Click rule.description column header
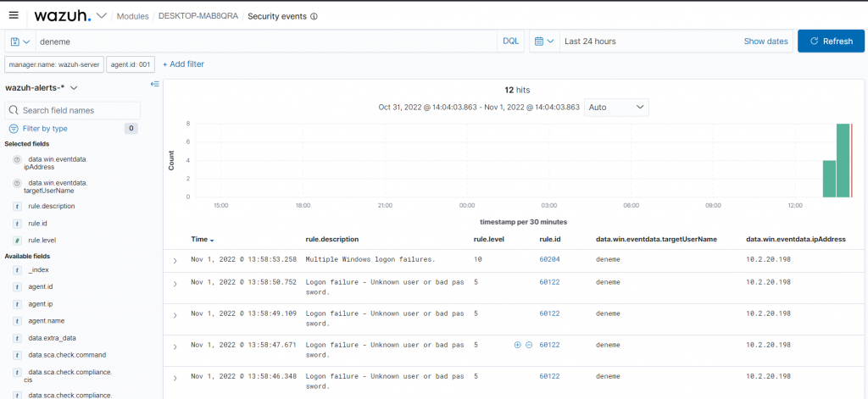 332,240
